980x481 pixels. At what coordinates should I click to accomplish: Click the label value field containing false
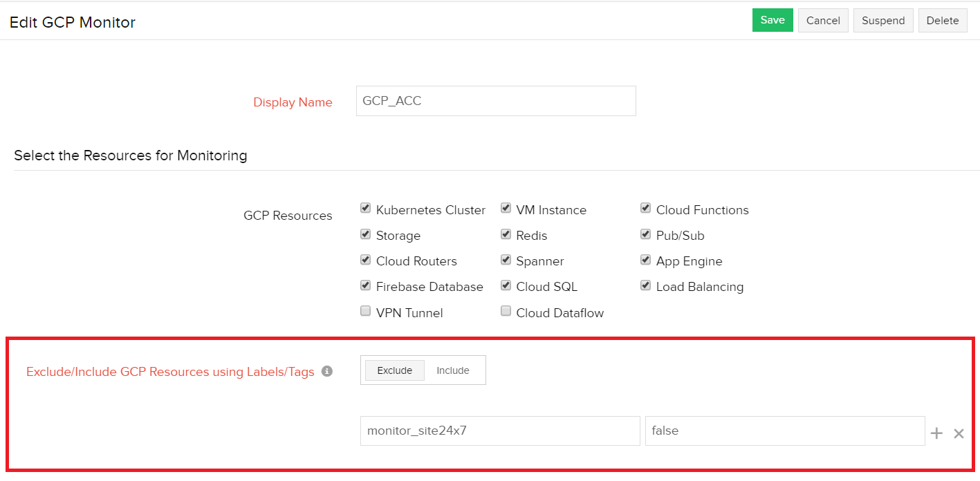pyautogui.click(x=784, y=431)
